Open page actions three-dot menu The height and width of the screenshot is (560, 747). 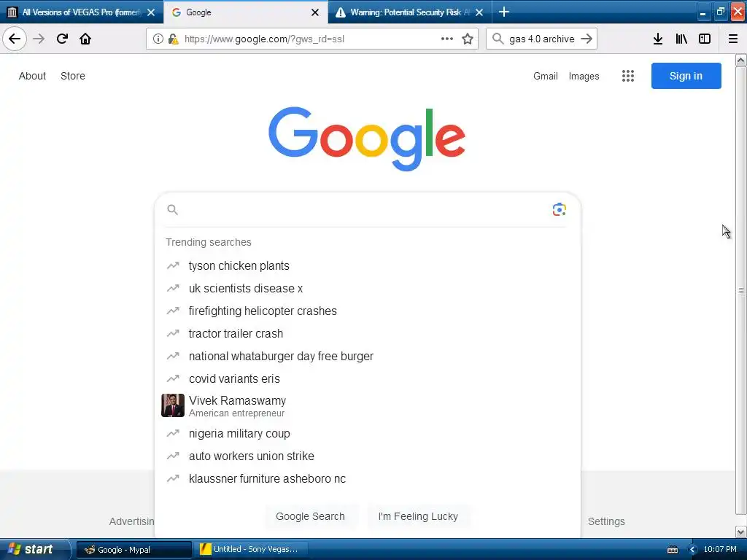pyautogui.click(x=447, y=39)
